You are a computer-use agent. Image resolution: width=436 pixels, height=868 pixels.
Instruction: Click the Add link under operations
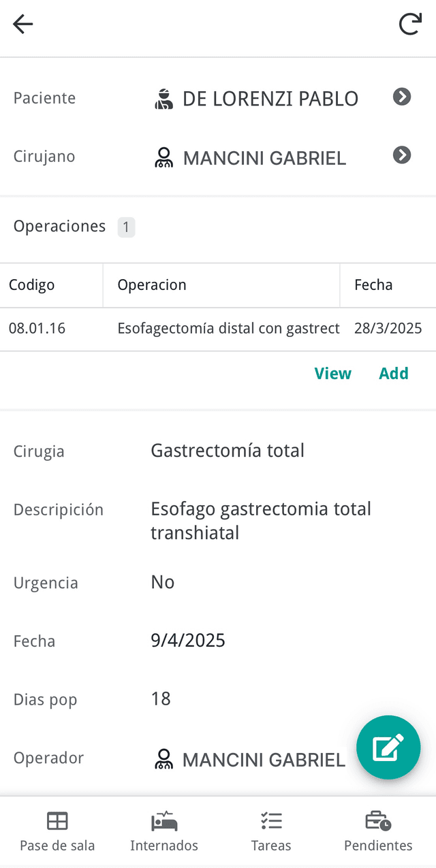coord(394,373)
